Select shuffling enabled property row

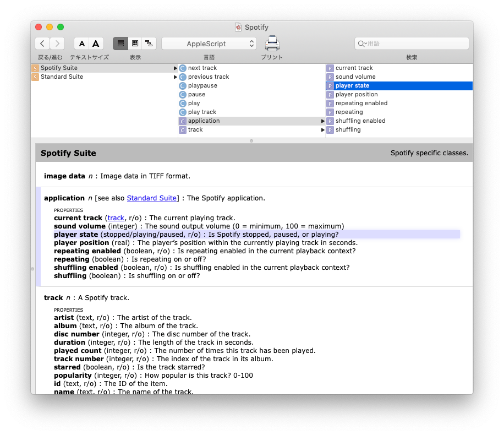pos(399,121)
